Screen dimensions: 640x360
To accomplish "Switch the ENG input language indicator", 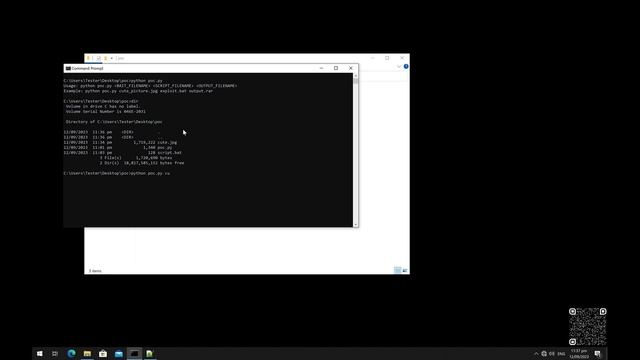I will (x=561, y=354).
